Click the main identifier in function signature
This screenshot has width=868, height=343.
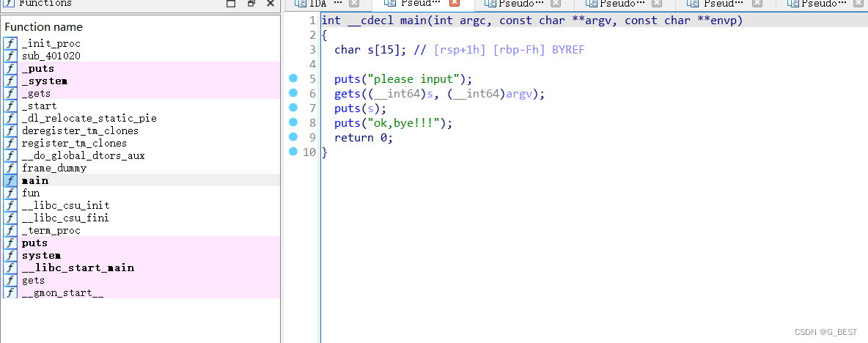[413, 21]
